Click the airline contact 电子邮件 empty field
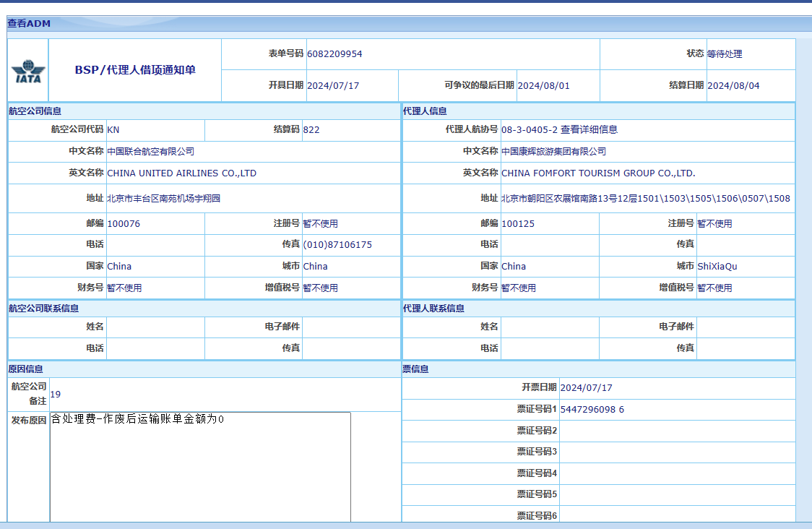The image size is (812, 529). [351, 327]
